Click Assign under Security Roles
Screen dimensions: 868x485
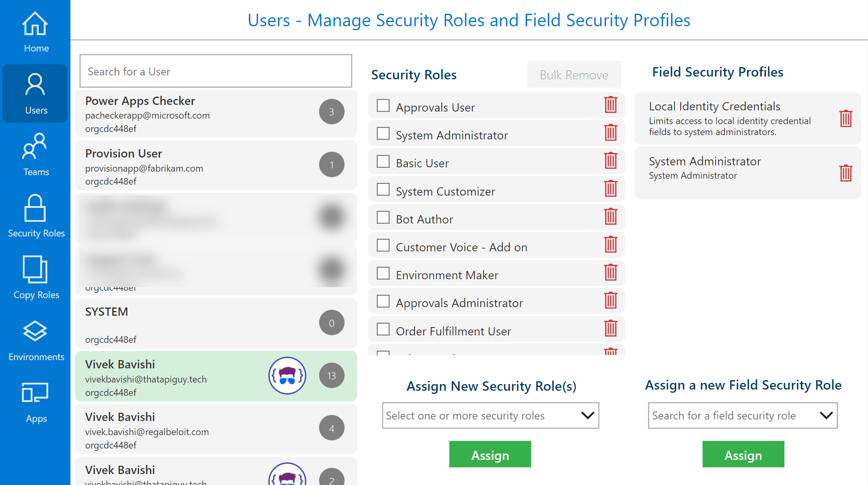490,454
